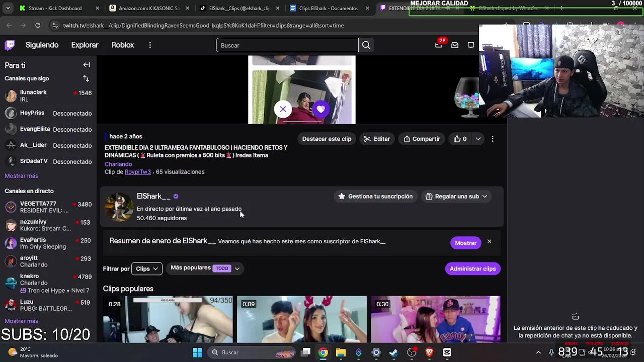The height and width of the screenshot is (362, 644).
Task: Click the Mostrar recap button
Action: [465, 243]
